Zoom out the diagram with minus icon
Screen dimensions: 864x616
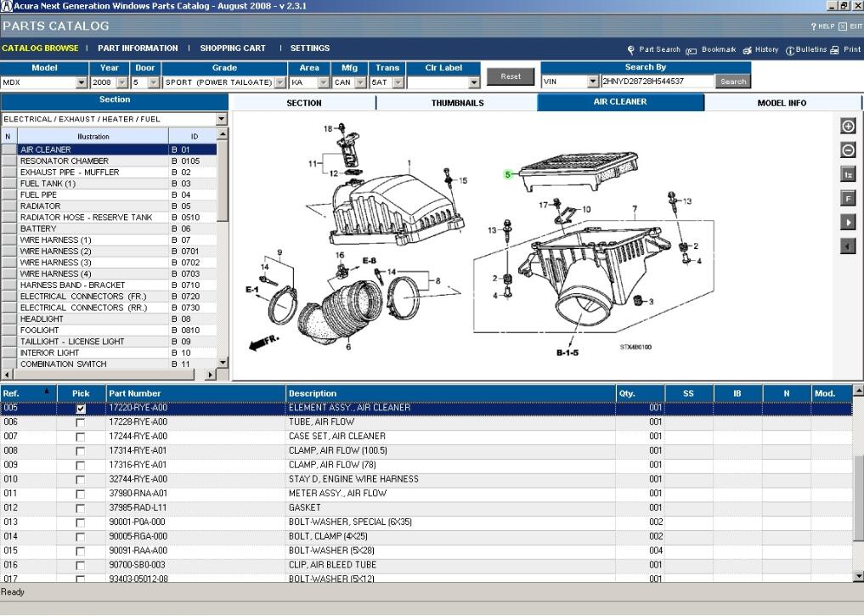(848, 150)
